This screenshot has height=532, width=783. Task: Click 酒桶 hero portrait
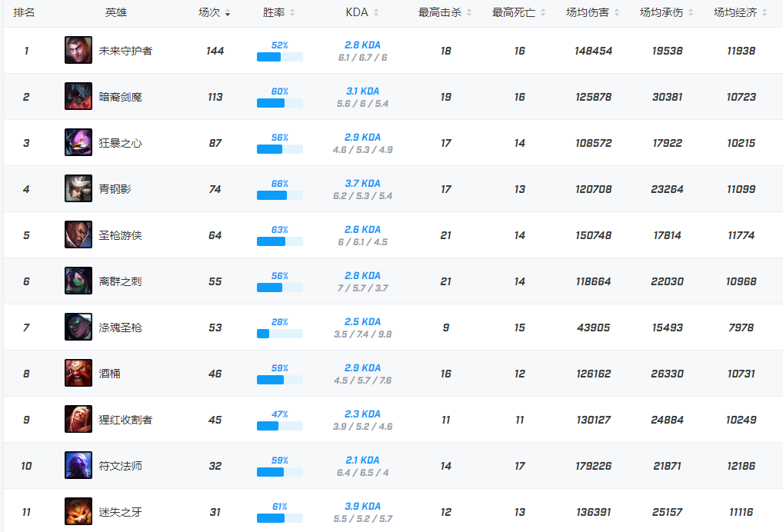coord(78,373)
